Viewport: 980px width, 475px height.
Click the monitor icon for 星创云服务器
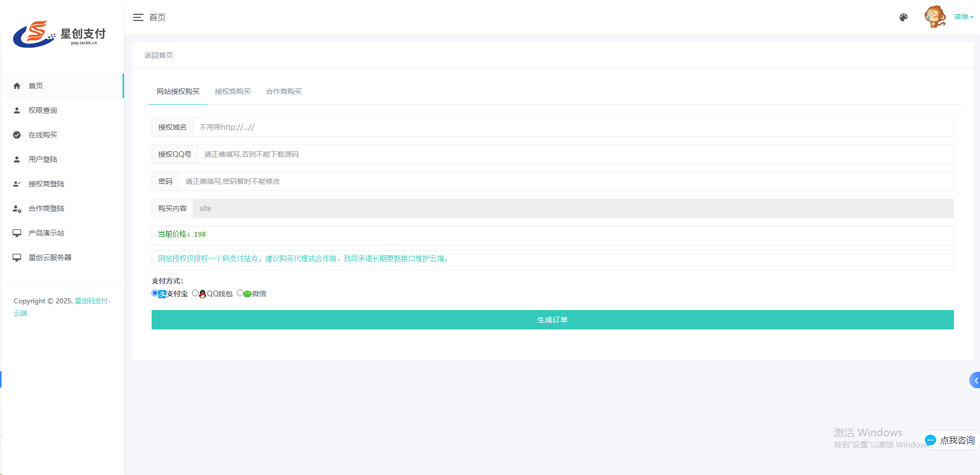[x=17, y=257]
